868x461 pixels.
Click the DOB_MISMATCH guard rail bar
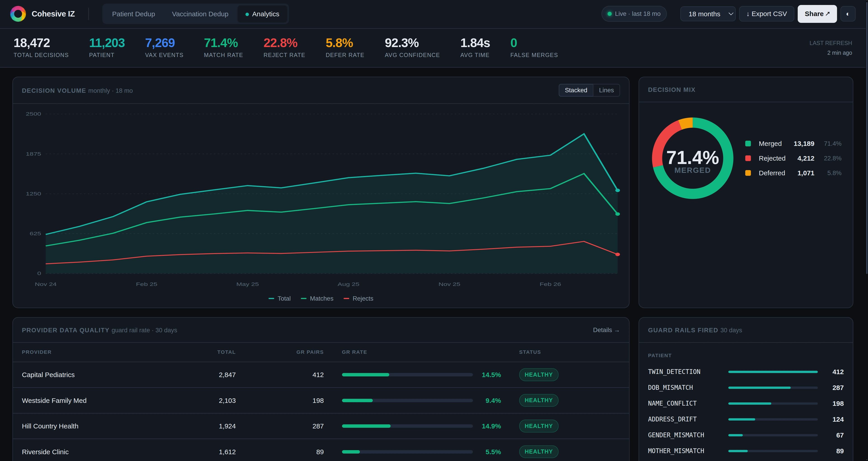[773, 387]
